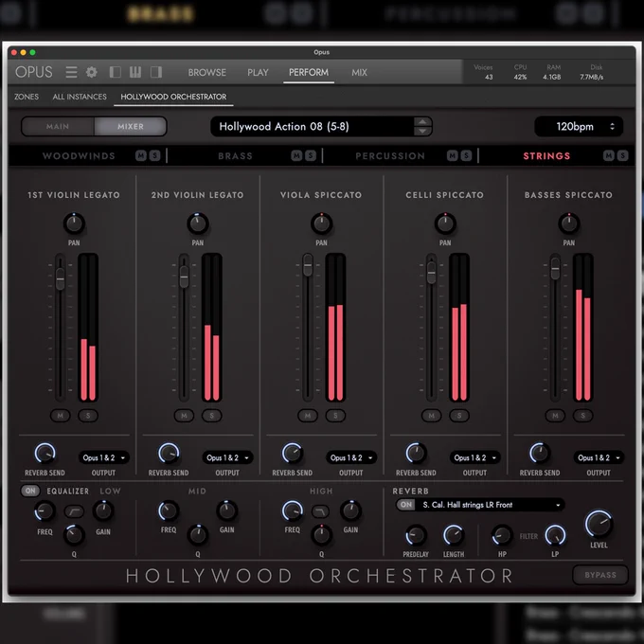The height and width of the screenshot is (644, 644).
Task: Click the Viola Spiccato reverb send knob
Action: 292,454
